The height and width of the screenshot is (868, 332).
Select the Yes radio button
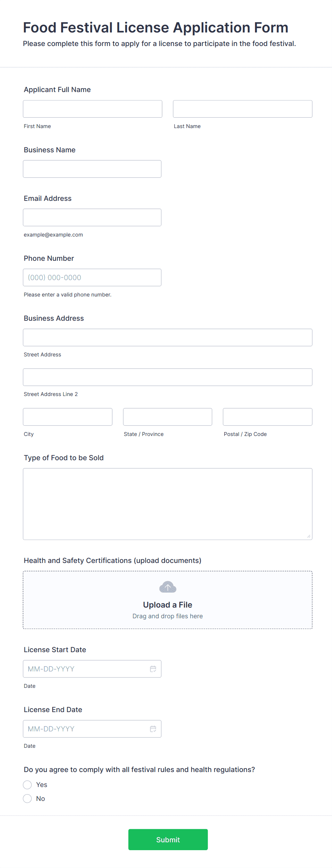tap(27, 785)
